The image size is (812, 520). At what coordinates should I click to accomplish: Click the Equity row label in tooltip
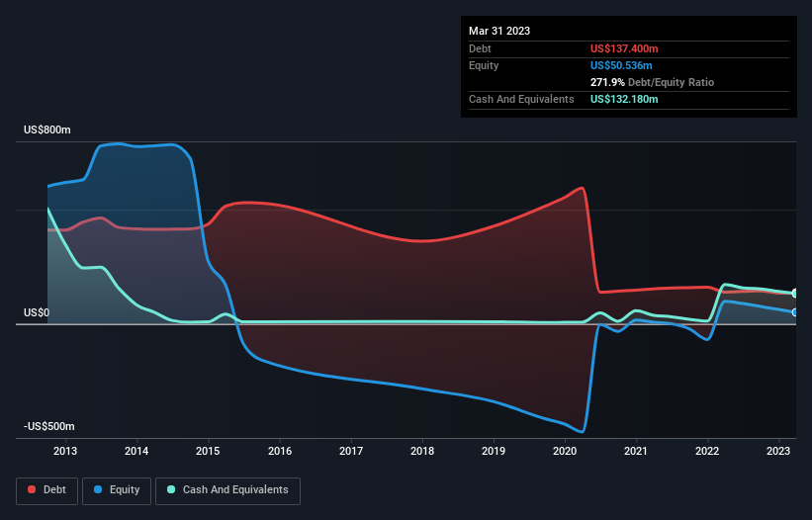484,65
